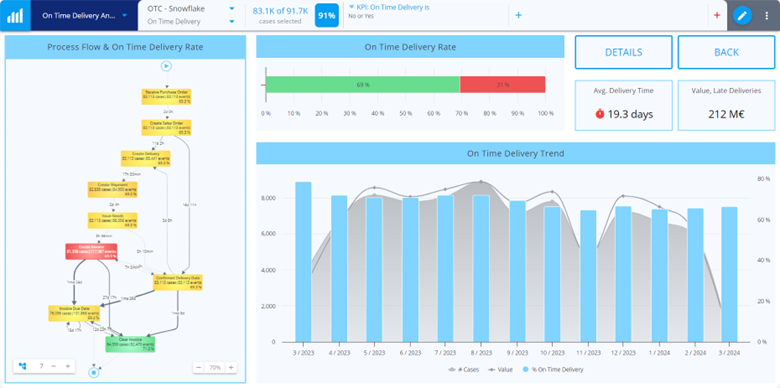780x388 pixels.
Task: Select the Create Sales Order node
Action: click(x=167, y=127)
